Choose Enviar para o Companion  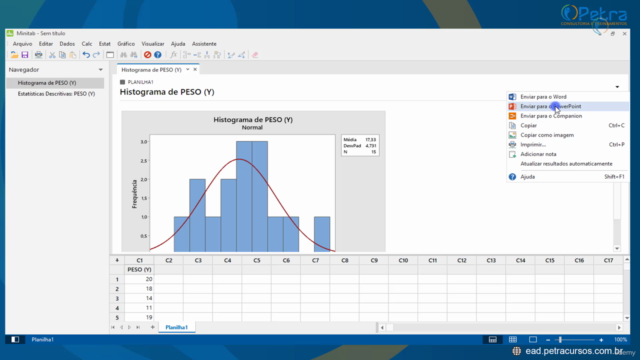pos(567,116)
